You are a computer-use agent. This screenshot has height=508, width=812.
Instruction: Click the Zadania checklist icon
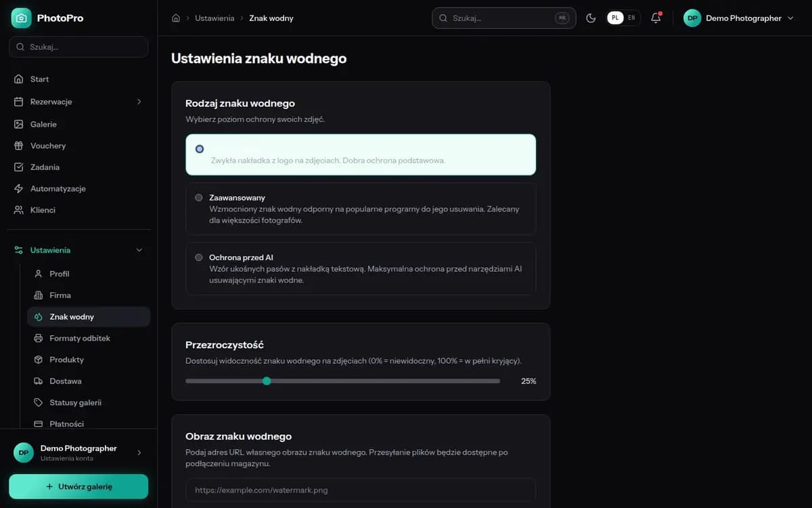tap(19, 167)
